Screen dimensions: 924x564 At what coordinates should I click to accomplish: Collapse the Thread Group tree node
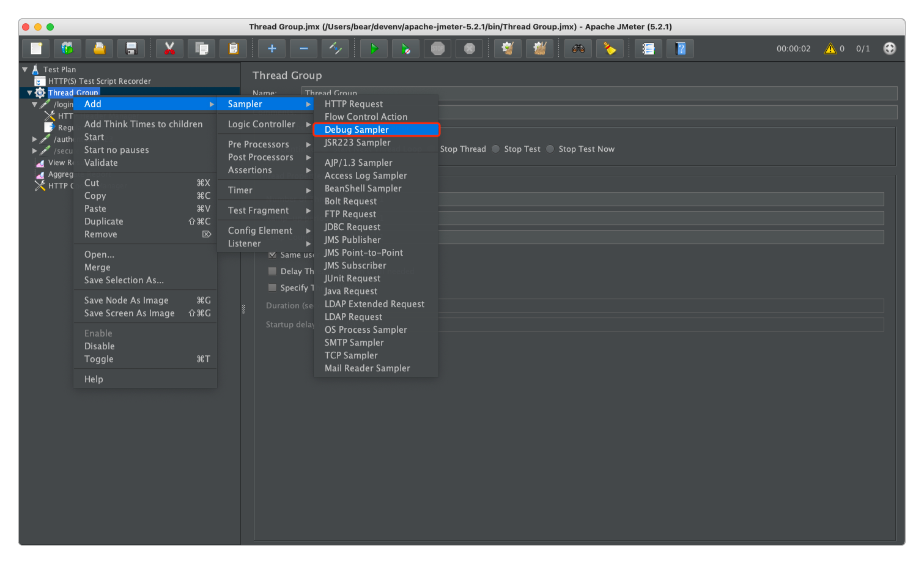tap(29, 93)
